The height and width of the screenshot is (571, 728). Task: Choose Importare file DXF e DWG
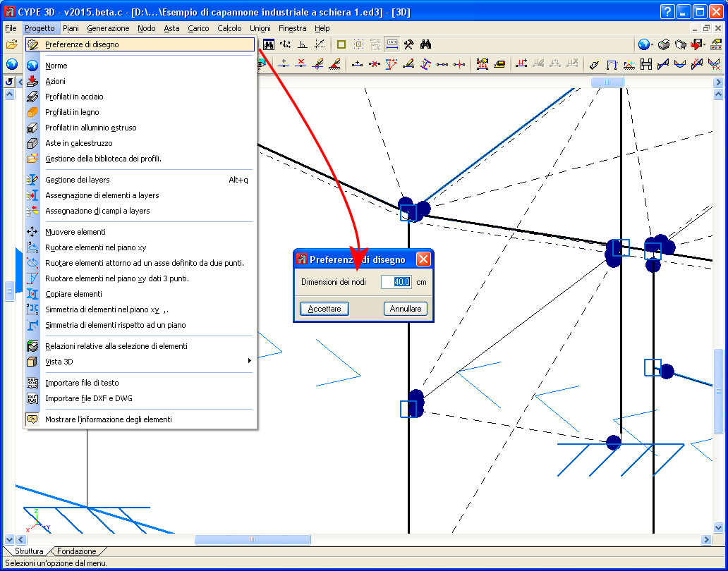140,398
